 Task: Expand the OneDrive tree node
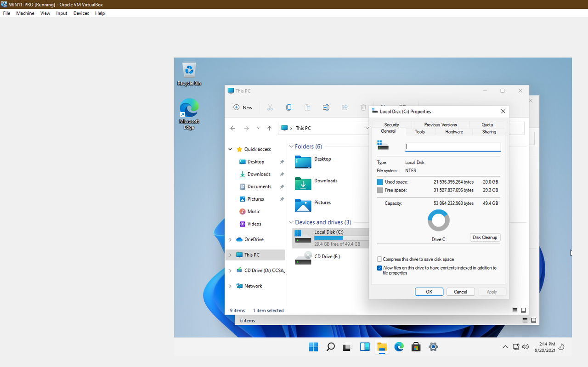(x=231, y=239)
